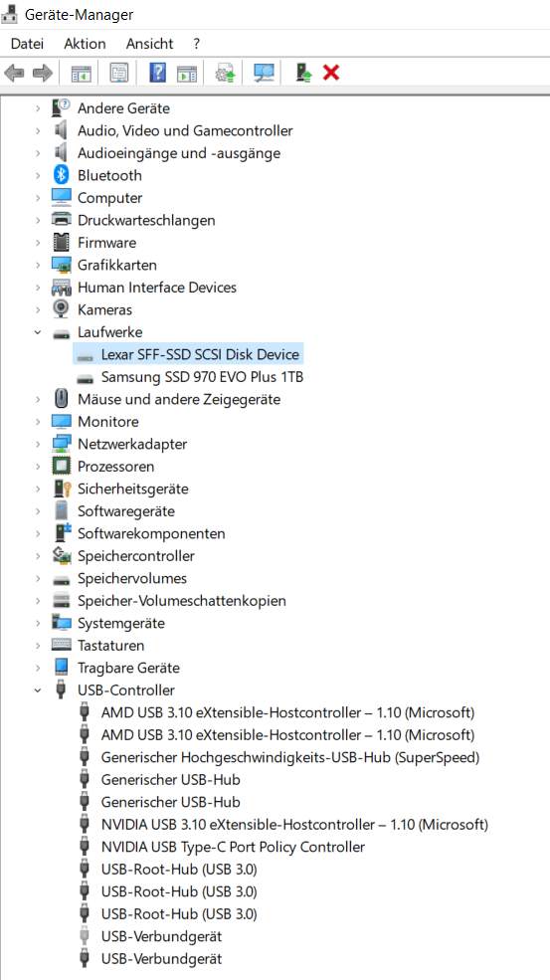Click the Forward arrow toolbar icon
This screenshot has width=550, height=980.
(42, 74)
